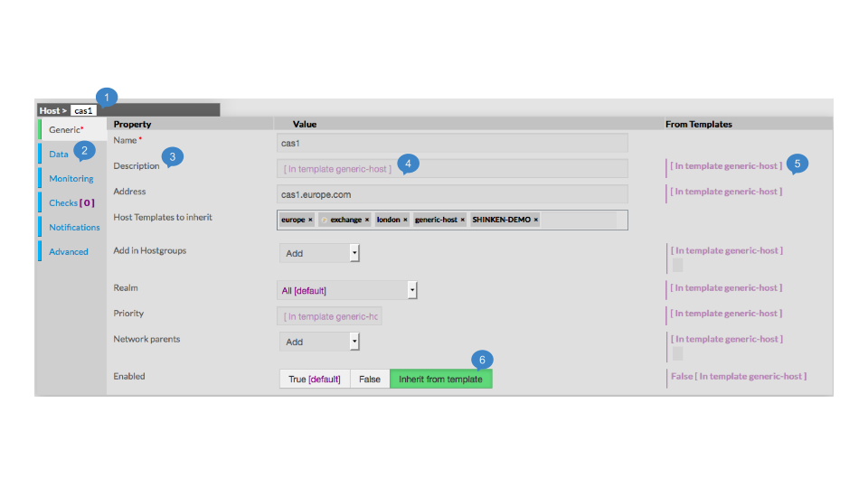
Task: Go to the Advanced tab
Action: pyautogui.click(x=69, y=252)
